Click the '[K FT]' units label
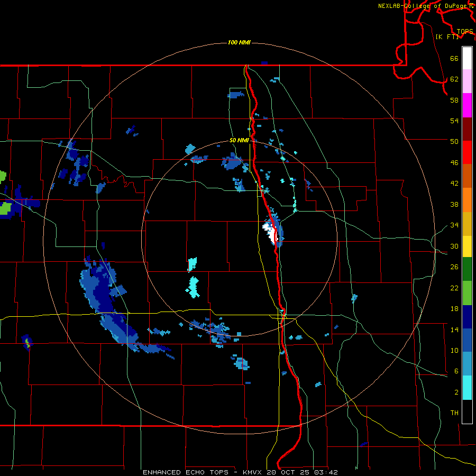The height and width of the screenshot is (476, 476). tap(447, 36)
